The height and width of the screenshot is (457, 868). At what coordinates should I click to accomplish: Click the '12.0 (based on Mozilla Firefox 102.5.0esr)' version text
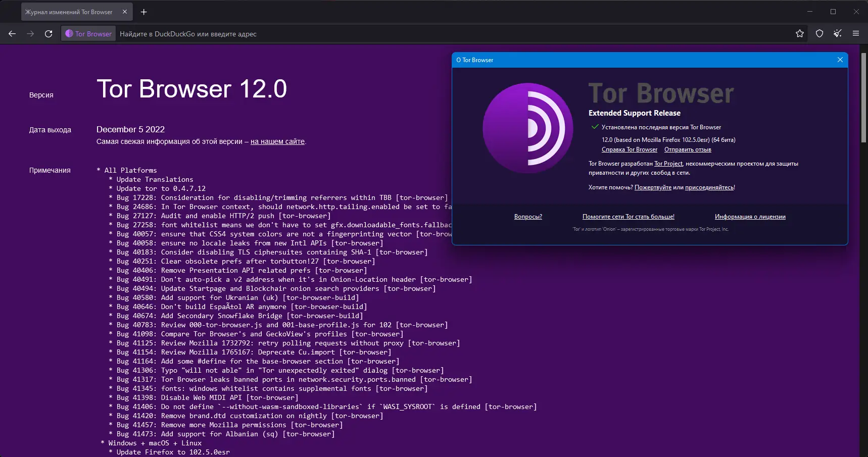tap(668, 140)
